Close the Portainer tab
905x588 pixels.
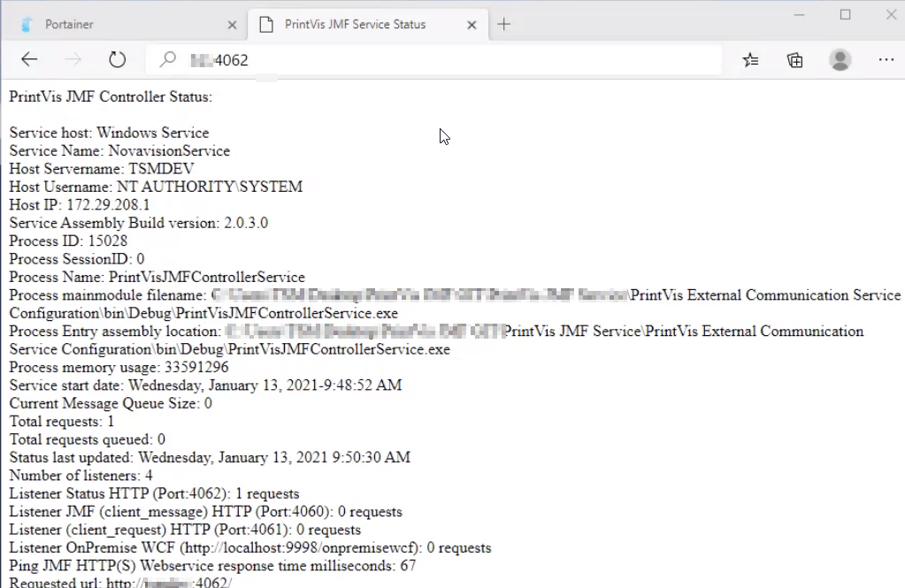[232, 24]
